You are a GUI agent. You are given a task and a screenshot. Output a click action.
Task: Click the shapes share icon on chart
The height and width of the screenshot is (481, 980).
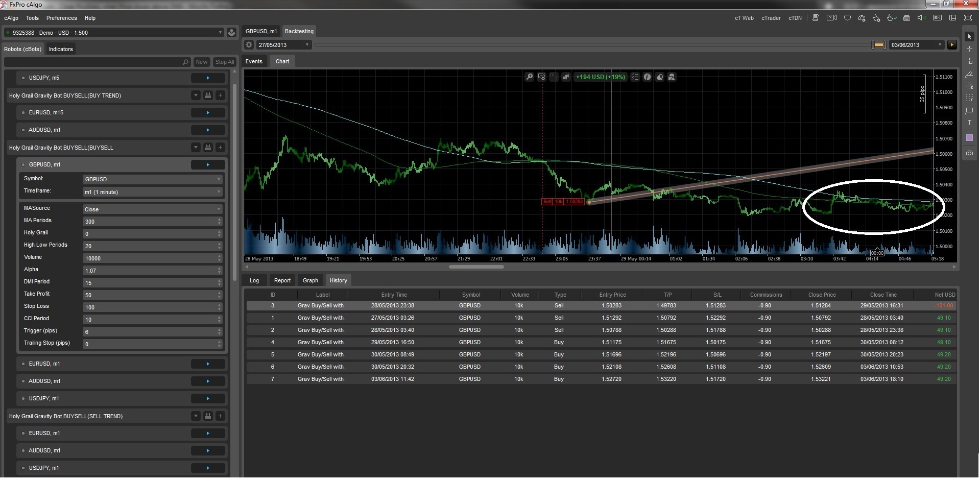tap(672, 77)
